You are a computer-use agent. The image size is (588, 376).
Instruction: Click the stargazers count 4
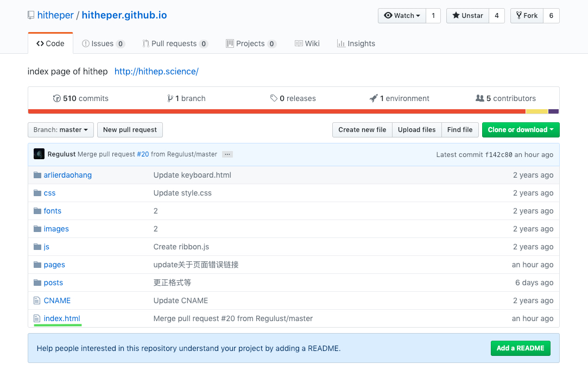496,16
